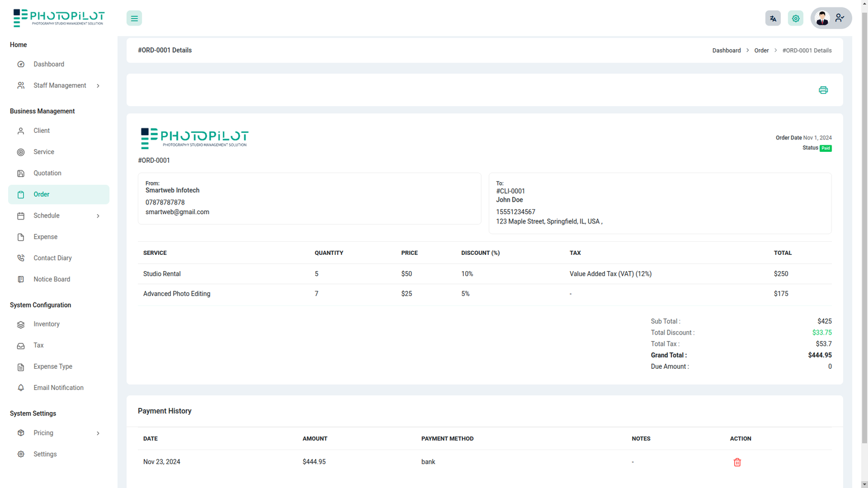The width and height of the screenshot is (868, 488).
Task: Print the order using the printer icon
Action: click(823, 90)
